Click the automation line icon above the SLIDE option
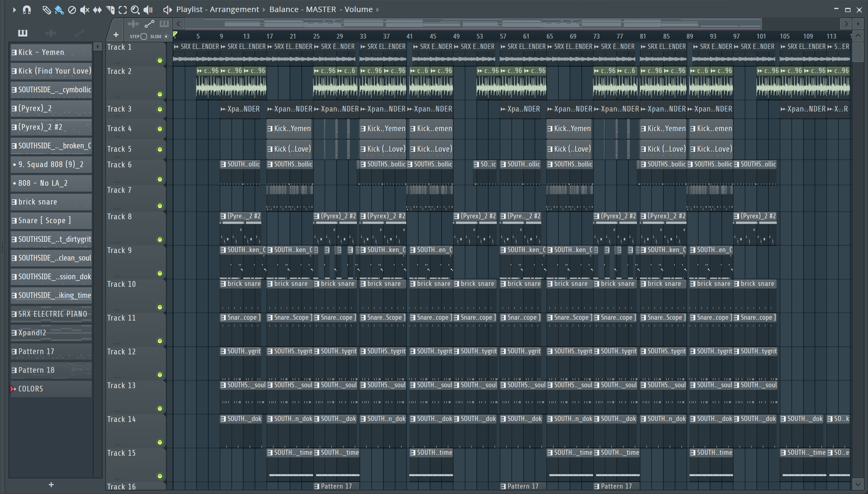868x494 pixels. click(149, 24)
